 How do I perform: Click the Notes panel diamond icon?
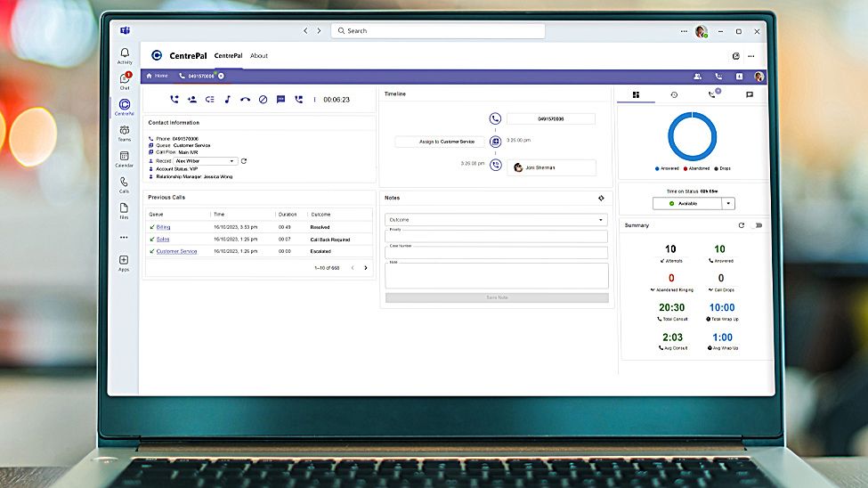(x=601, y=198)
